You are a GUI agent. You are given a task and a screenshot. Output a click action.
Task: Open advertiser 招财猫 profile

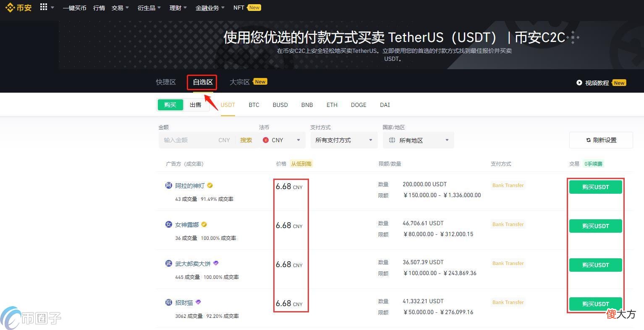click(x=184, y=302)
